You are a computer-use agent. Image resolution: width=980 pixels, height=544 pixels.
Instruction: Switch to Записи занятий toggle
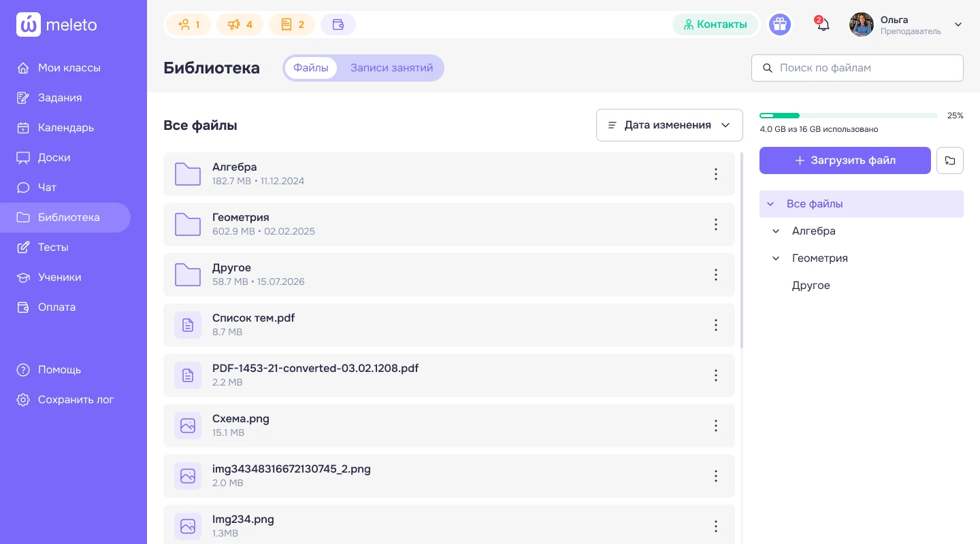click(x=391, y=68)
